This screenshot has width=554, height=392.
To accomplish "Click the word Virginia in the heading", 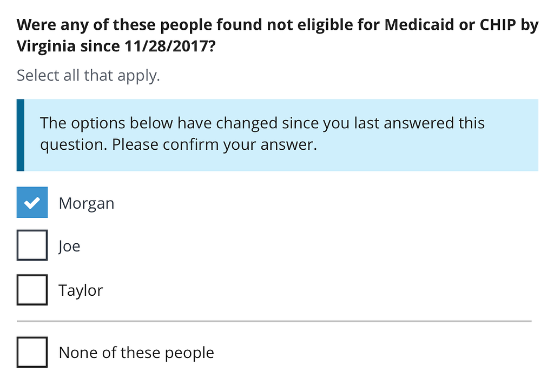I will pyautogui.click(x=46, y=46).
